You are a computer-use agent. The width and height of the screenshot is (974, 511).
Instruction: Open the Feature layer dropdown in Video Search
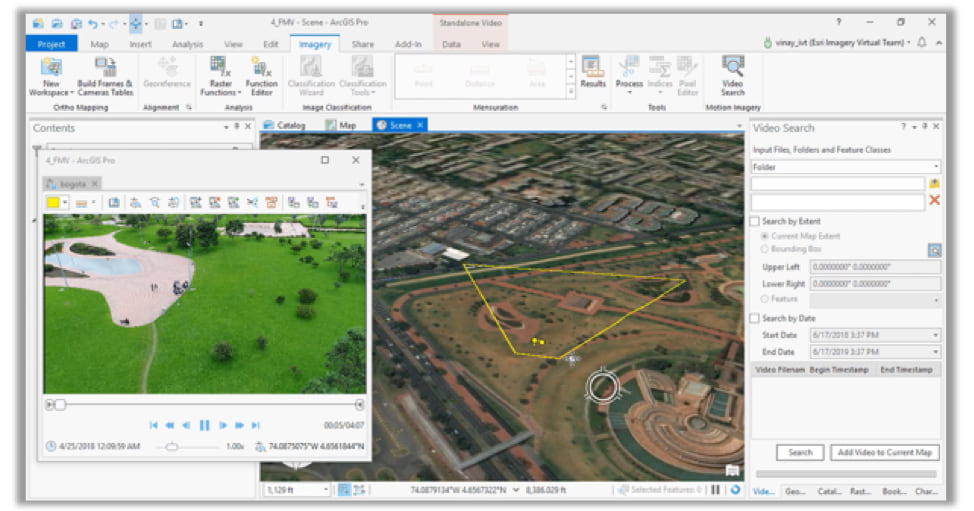875,299
